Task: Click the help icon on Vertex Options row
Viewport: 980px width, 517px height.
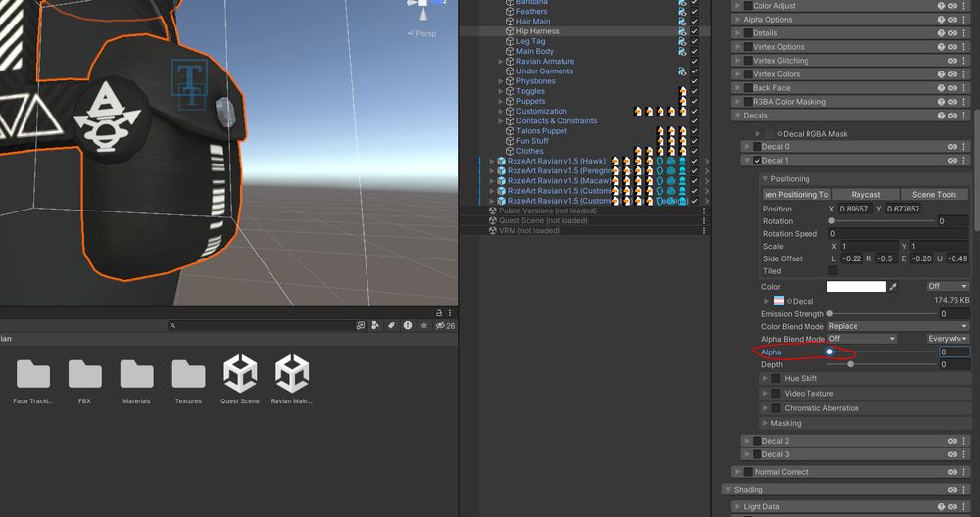Action: tap(941, 47)
